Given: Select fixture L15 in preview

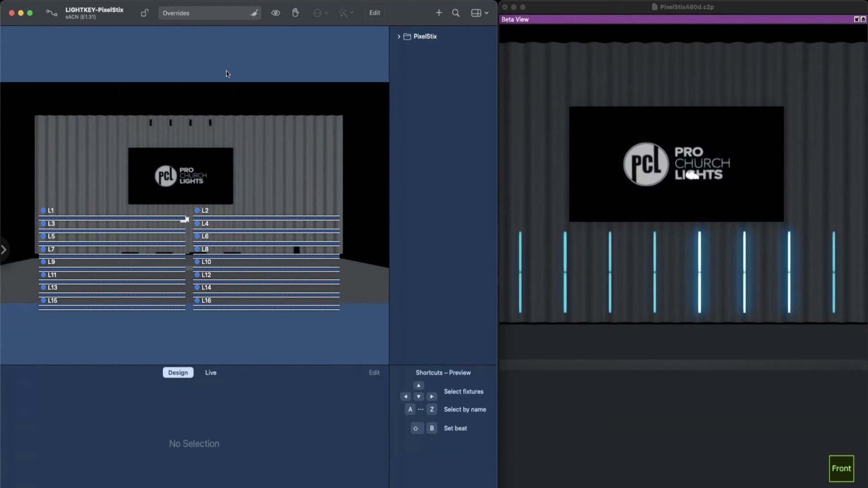Looking at the screenshot, I should pyautogui.click(x=49, y=300).
